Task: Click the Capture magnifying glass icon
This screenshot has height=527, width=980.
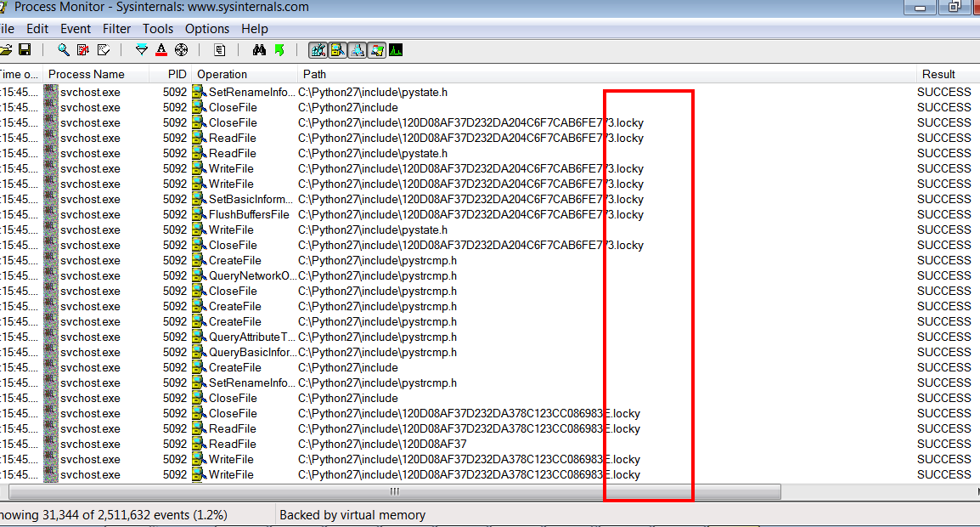Action: [64, 50]
